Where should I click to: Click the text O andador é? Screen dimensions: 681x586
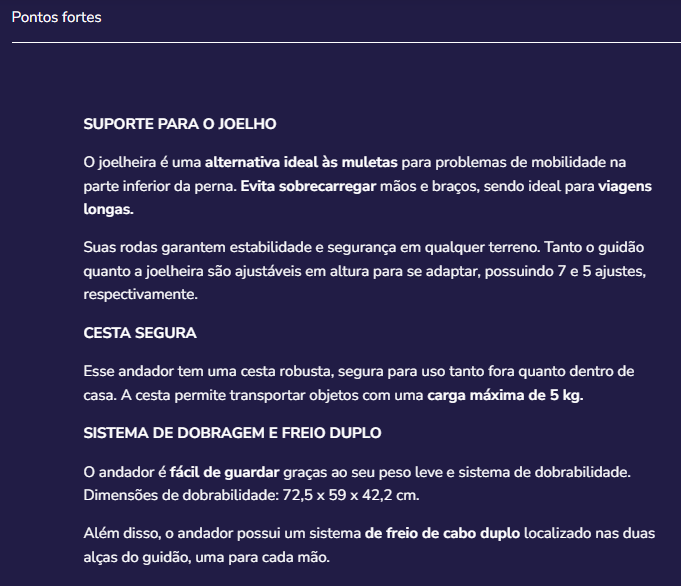125,472
